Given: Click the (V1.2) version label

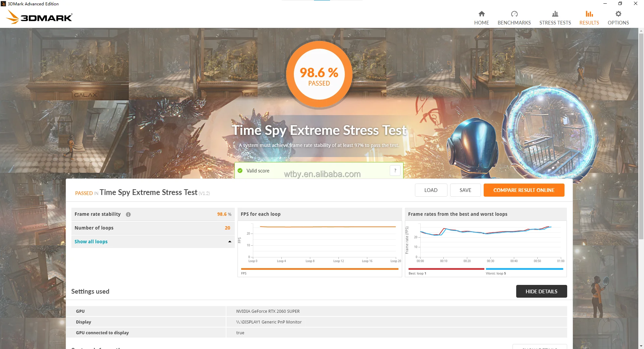Looking at the screenshot, I should [x=204, y=193].
